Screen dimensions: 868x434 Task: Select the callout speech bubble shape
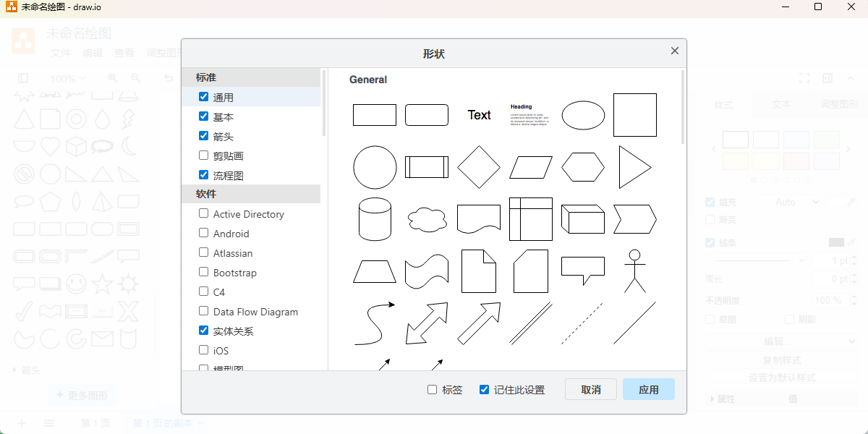pyautogui.click(x=582, y=271)
